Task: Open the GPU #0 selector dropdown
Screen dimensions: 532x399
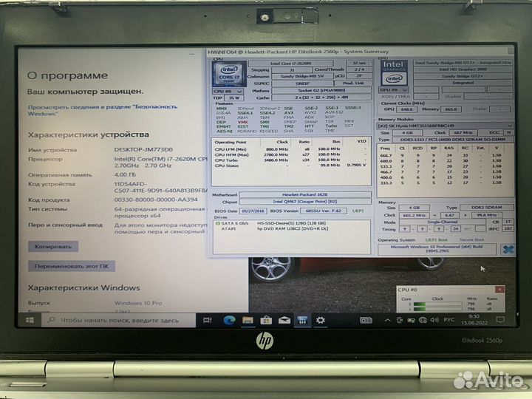Action: tap(394, 90)
